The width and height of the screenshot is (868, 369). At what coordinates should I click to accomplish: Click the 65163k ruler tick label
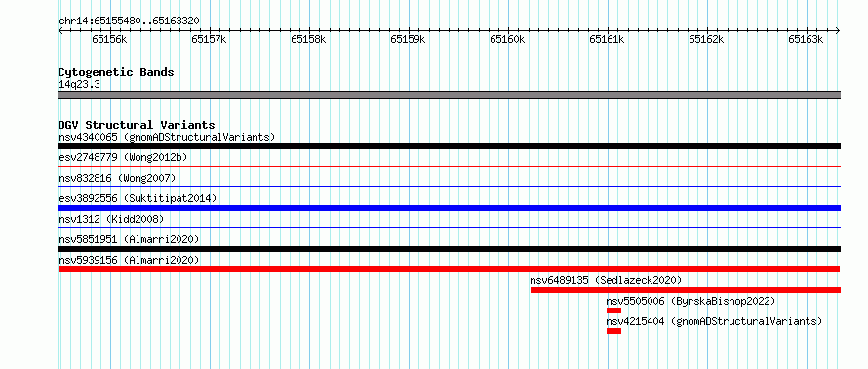pos(806,39)
